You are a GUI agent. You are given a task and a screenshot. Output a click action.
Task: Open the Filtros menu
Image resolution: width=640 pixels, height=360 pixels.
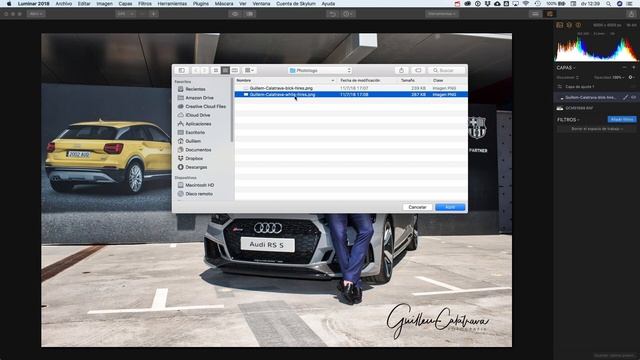[145, 4]
